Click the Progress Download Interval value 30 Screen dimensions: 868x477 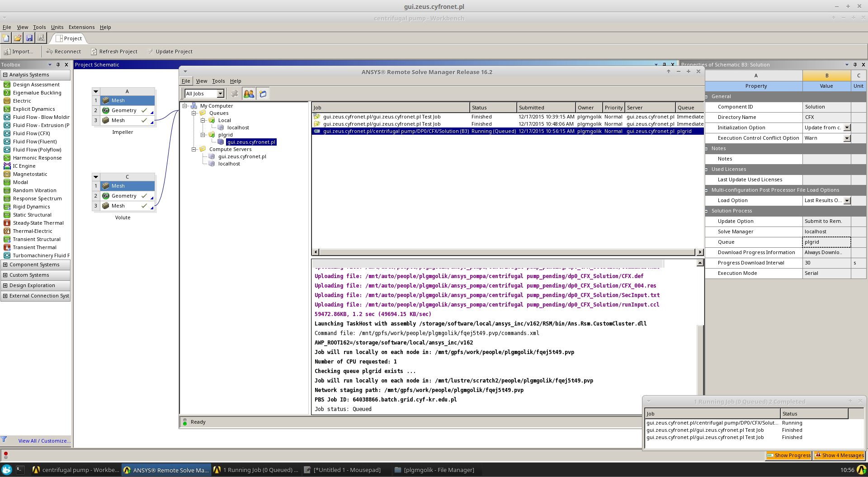[x=826, y=263]
